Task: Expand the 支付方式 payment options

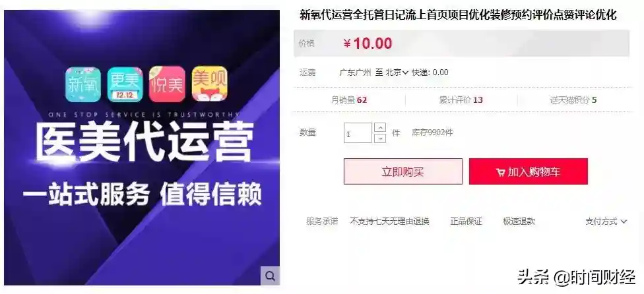Action: pyautogui.click(x=606, y=221)
